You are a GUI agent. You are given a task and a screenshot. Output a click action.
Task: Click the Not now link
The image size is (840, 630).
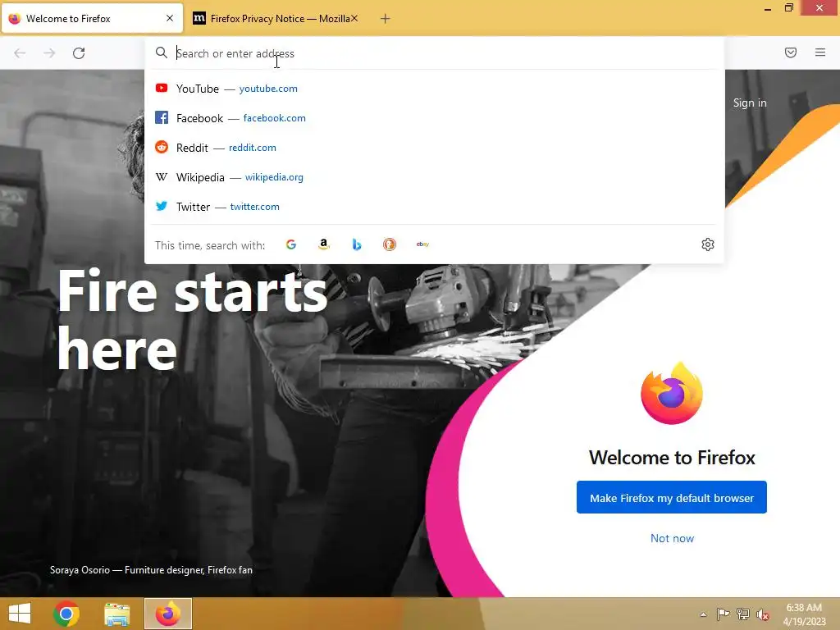tap(672, 538)
